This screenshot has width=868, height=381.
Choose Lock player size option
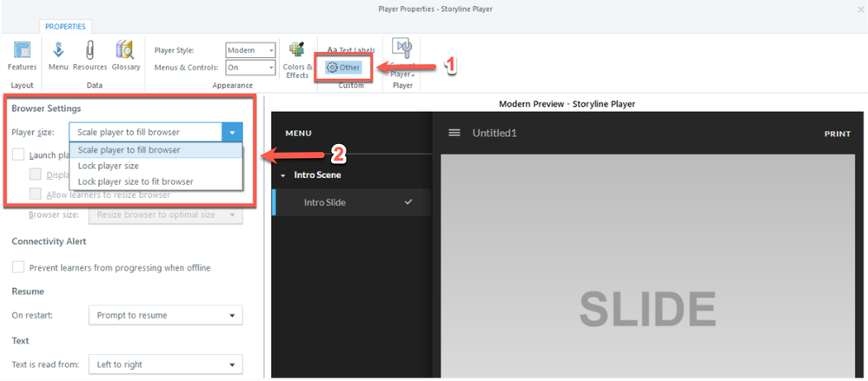point(156,166)
